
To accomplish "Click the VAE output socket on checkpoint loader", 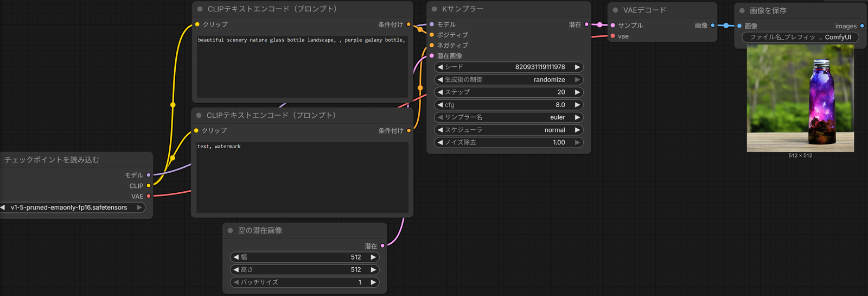I will (x=149, y=196).
